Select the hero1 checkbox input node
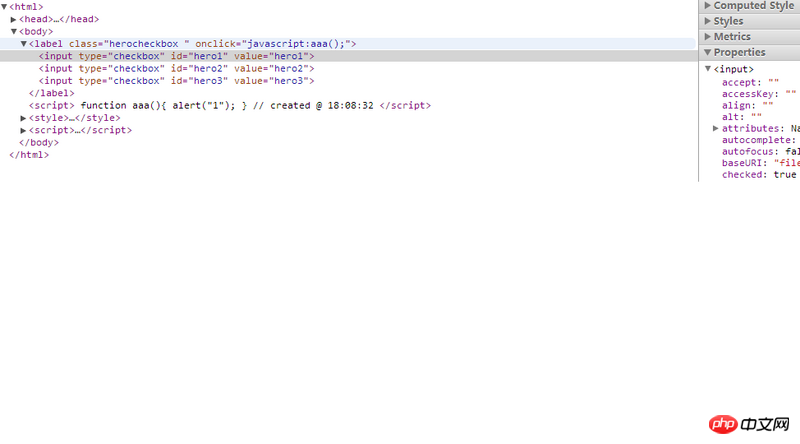This screenshot has width=800, height=444. 177,56
